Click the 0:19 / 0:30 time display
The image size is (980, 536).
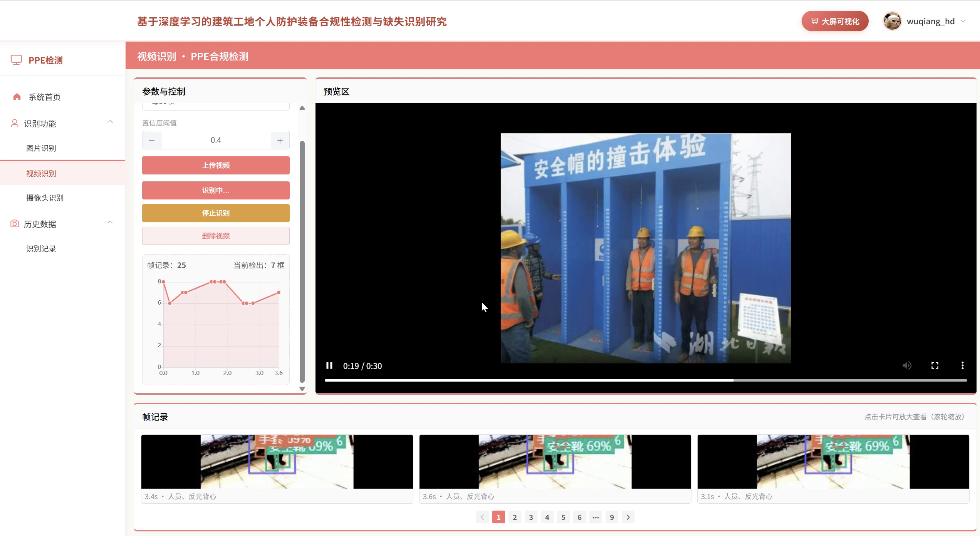click(x=362, y=366)
